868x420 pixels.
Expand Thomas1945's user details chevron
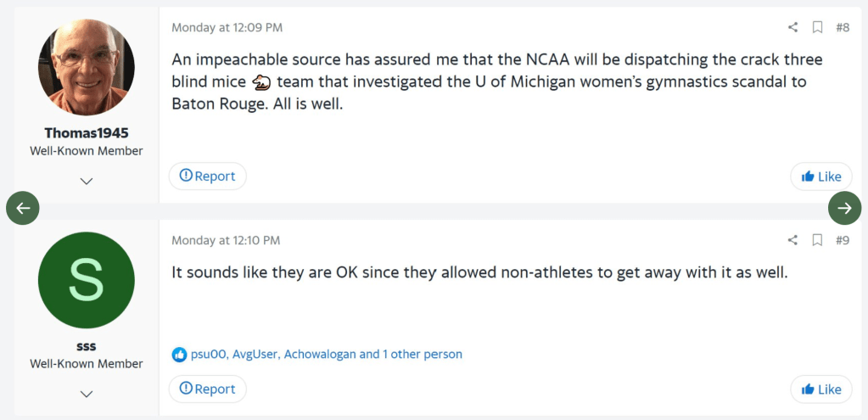pyautogui.click(x=87, y=181)
